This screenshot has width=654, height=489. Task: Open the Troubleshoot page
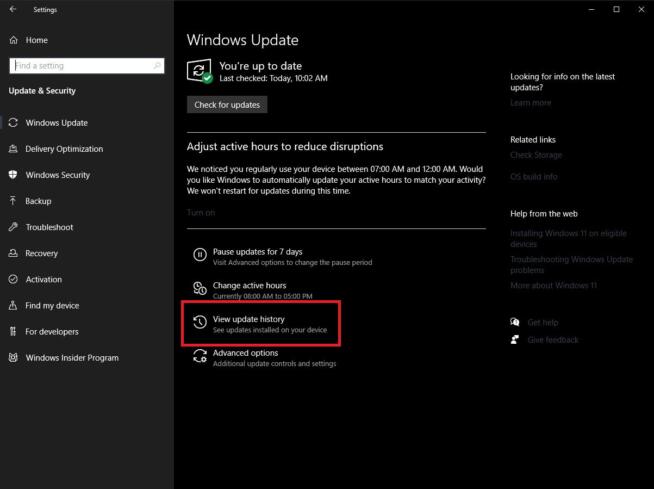(x=49, y=227)
